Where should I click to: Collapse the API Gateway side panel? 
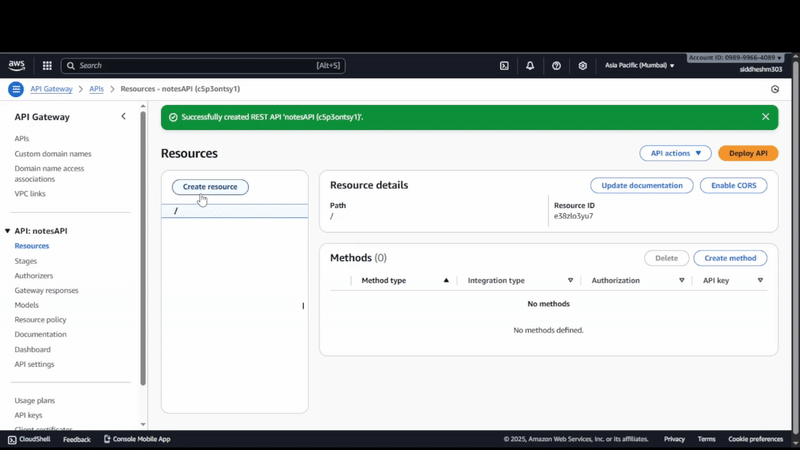(x=123, y=116)
